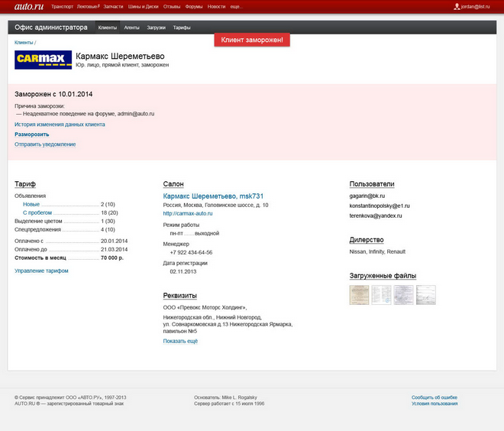Click the Разморозить link
504x431 pixels.
tap(32, 134)
